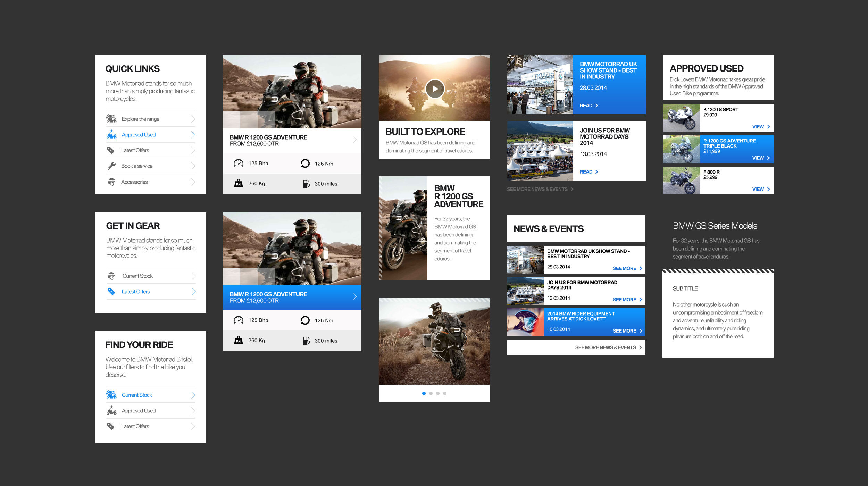Click arrow on white BMW R 1200 GS Adventure title
Image resolution: width=868 pixels, height=486 pixels.
[354, 140]
